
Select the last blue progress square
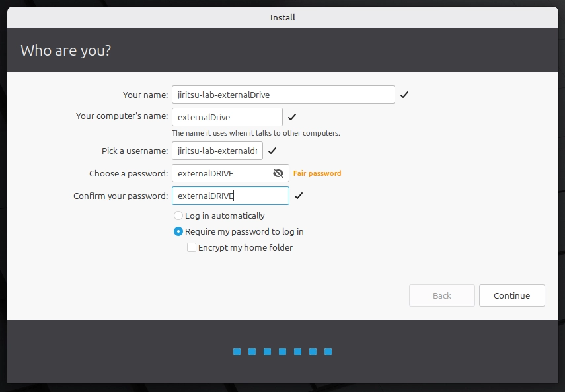pos(328,352)
